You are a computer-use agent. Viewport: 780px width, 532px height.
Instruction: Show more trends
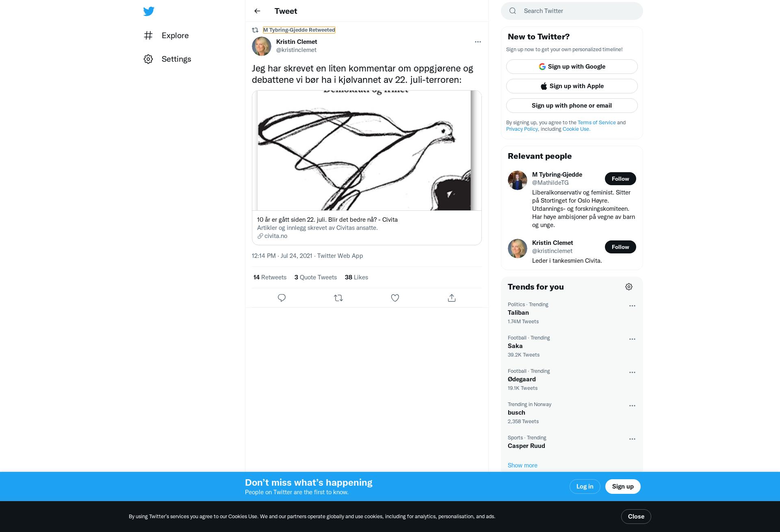[522, 465]
